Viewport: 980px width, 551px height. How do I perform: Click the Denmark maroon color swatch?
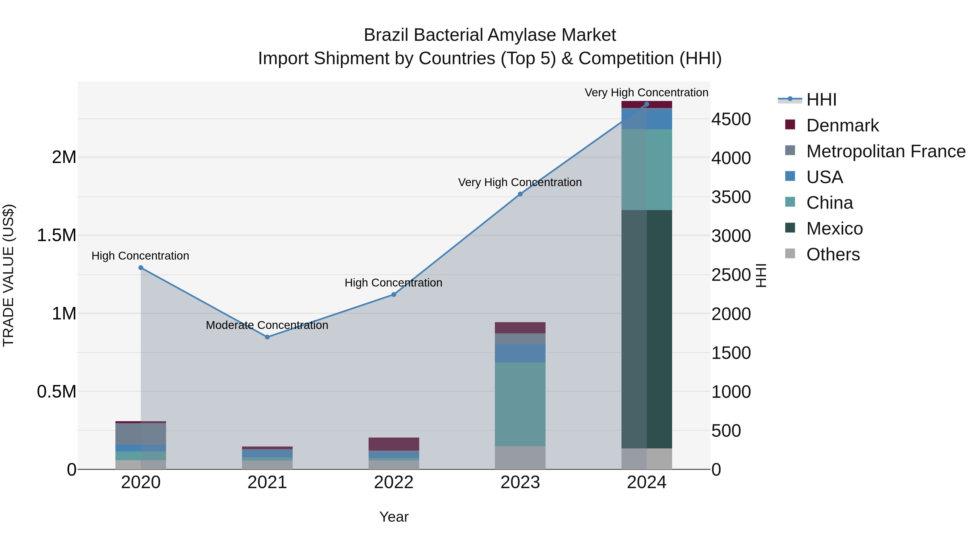coord(790,124)
